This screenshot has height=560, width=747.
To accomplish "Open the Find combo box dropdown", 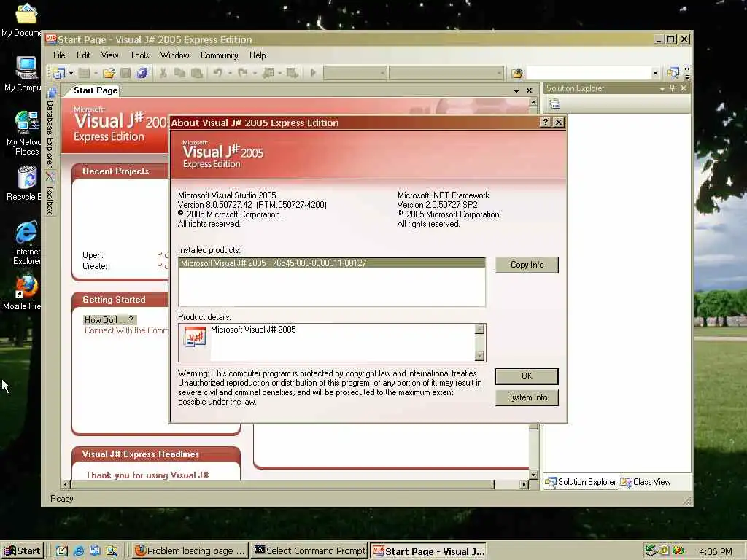I will click(655, 73).
